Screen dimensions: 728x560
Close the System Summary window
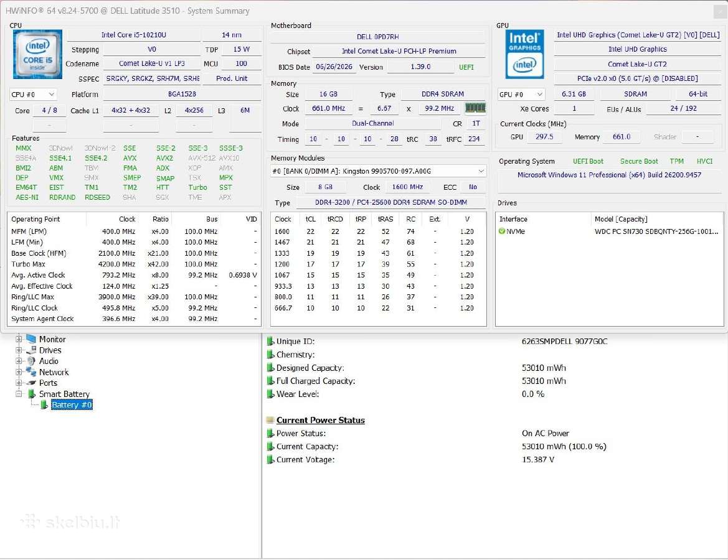pos(720,12)
